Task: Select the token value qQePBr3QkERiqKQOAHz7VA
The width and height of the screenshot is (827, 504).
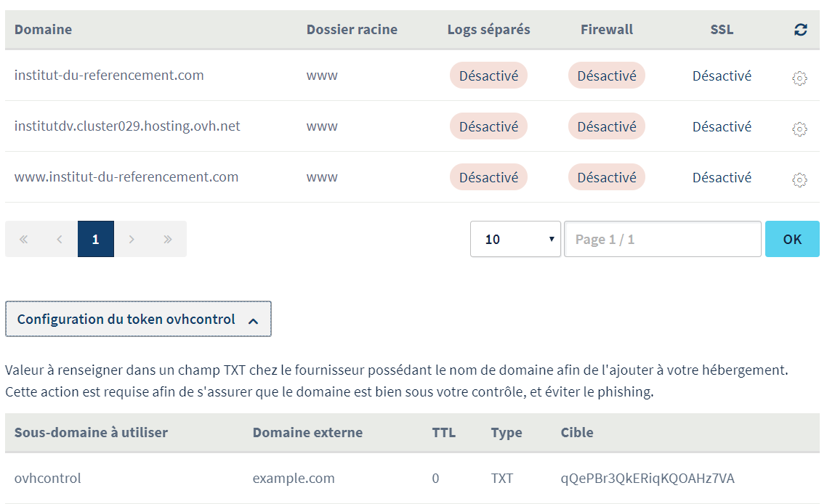Action: 648,479
